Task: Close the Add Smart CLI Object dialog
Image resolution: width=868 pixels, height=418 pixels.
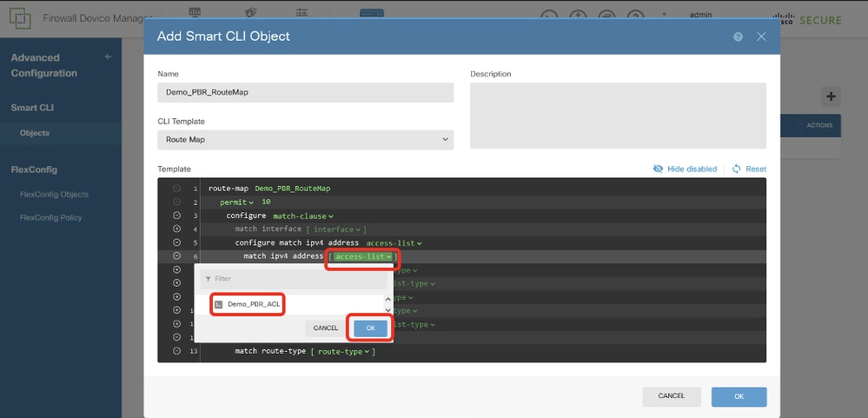Action: [x=761, y=36]
